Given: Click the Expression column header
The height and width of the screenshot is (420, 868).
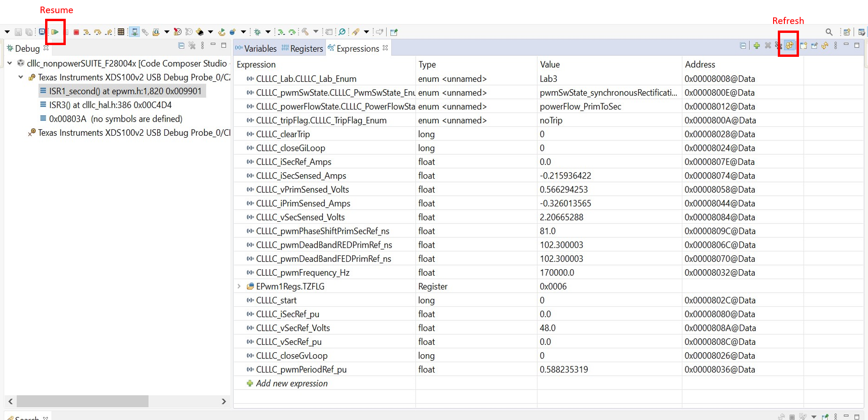Looking at the screenshot, I should 256,64.
